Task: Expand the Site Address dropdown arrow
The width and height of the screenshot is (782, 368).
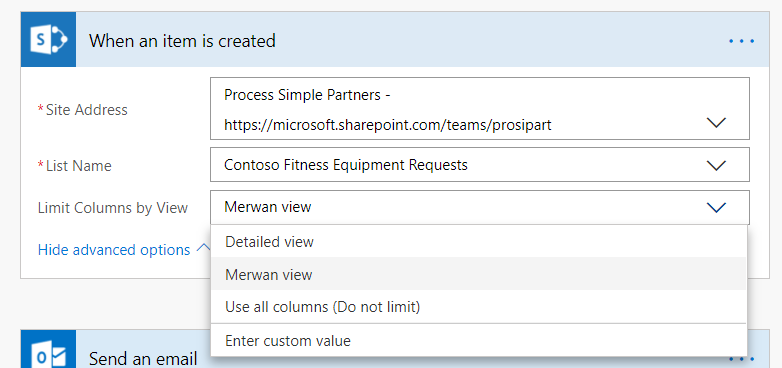Action: click(x=717, y=122)
